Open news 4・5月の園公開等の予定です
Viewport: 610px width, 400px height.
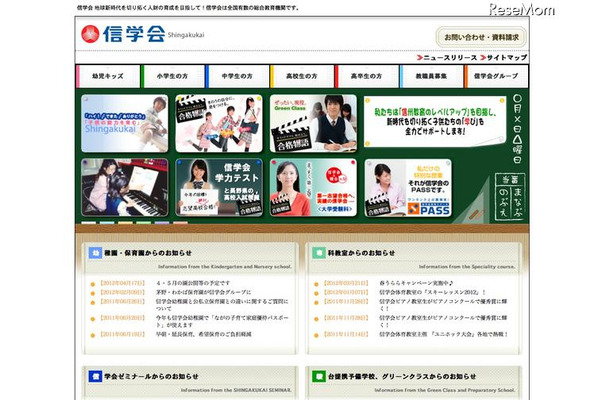[193, 283]
